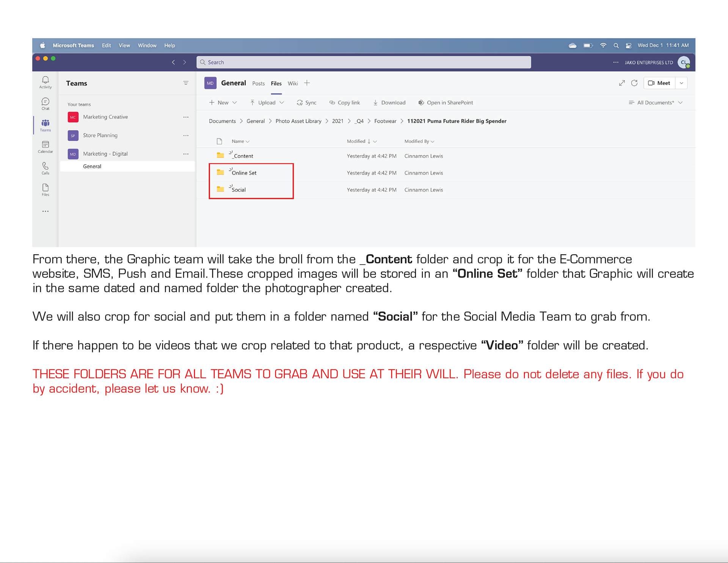Image resolution: width=728 pixels, height=563 pixels.
Task: Open settings ellipsis next to JAKO ENTERPRISES
Action: [x=616, y=62]
